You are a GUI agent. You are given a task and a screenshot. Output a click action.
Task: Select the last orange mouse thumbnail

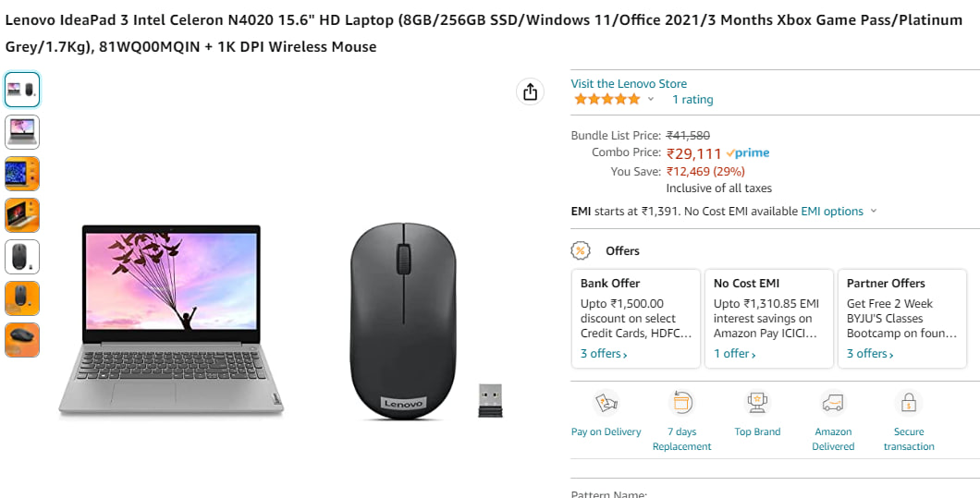(x=22, y=340)
